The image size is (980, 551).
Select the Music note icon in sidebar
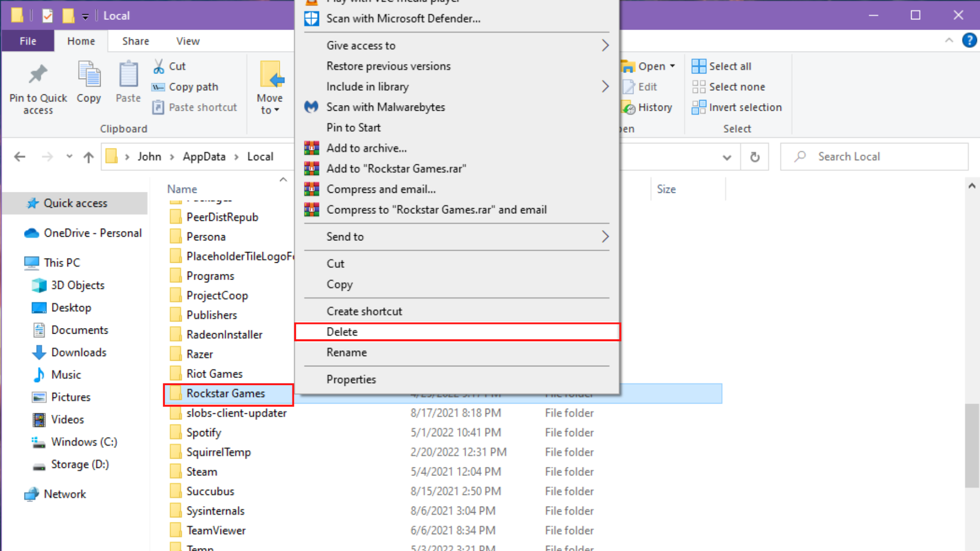point(39,375)
